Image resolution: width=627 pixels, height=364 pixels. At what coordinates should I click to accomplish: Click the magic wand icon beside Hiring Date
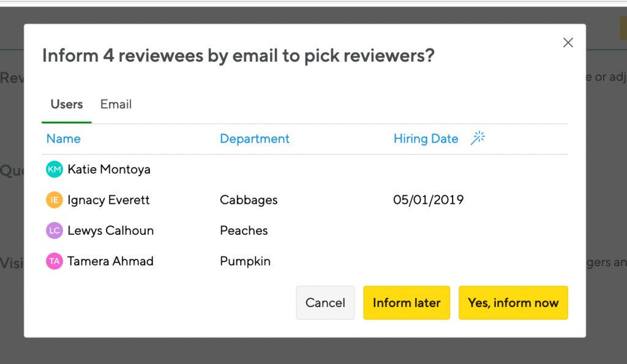point(478,138)
